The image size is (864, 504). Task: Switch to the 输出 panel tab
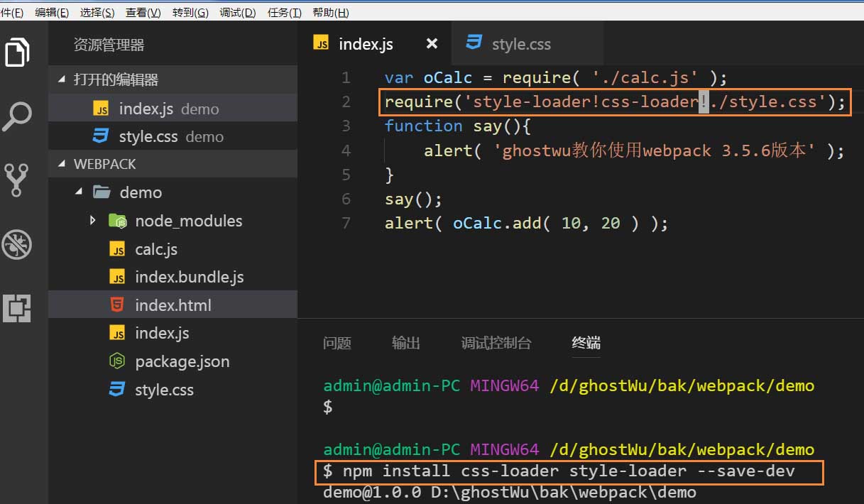[x=406, y=344]
